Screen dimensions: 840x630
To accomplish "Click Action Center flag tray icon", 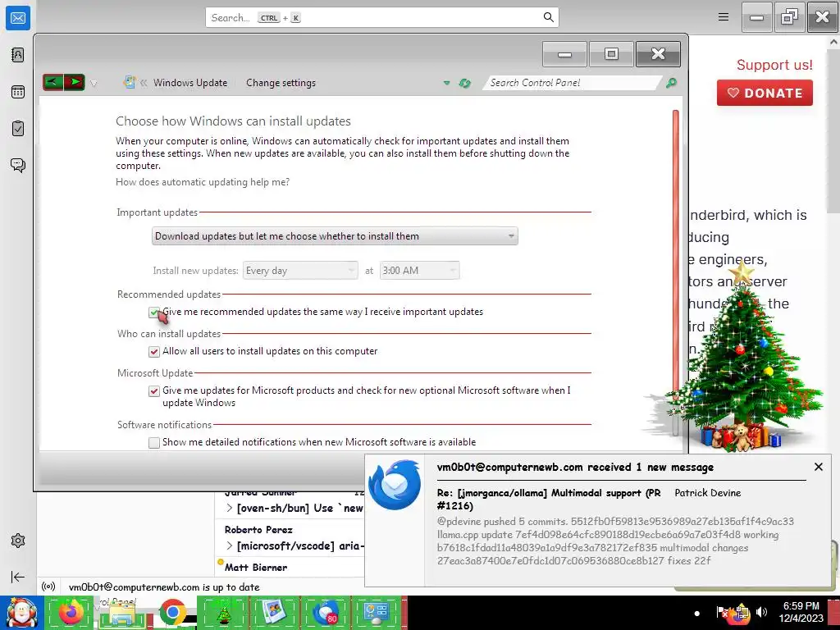I will [723, 612].
